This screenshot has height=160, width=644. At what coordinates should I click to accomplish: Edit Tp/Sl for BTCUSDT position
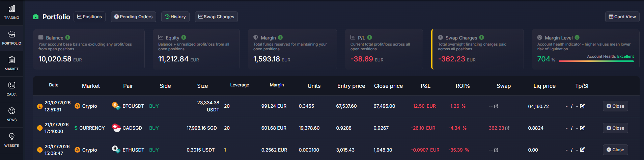coord(582,106)
